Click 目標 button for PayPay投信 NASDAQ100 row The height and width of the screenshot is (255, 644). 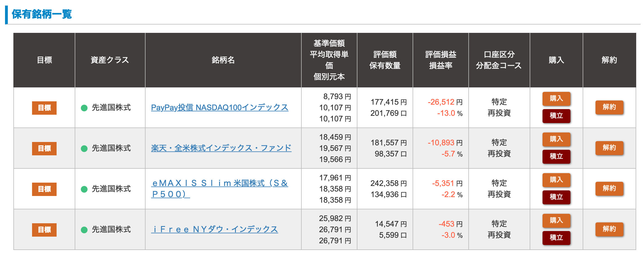[44, 108]
